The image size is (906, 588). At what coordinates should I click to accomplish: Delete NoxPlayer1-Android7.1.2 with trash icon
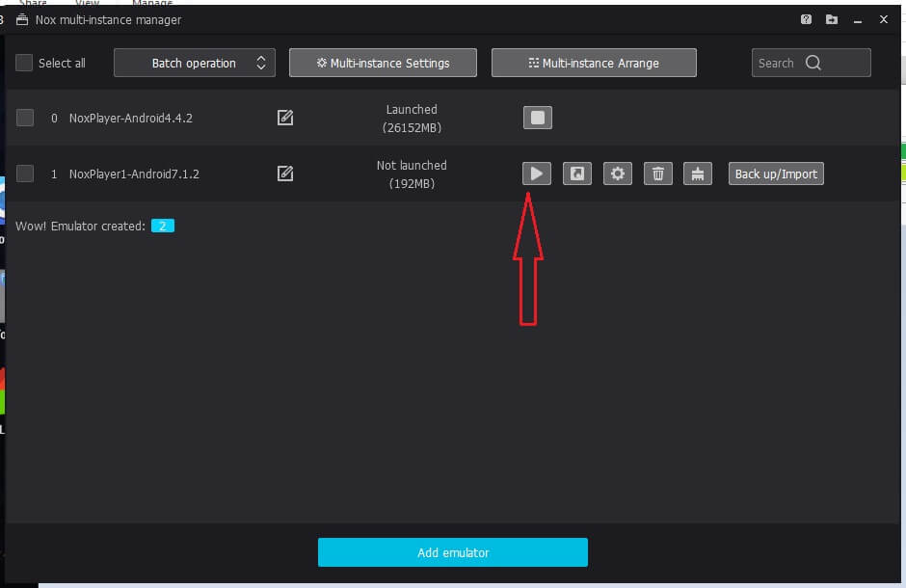658,174
